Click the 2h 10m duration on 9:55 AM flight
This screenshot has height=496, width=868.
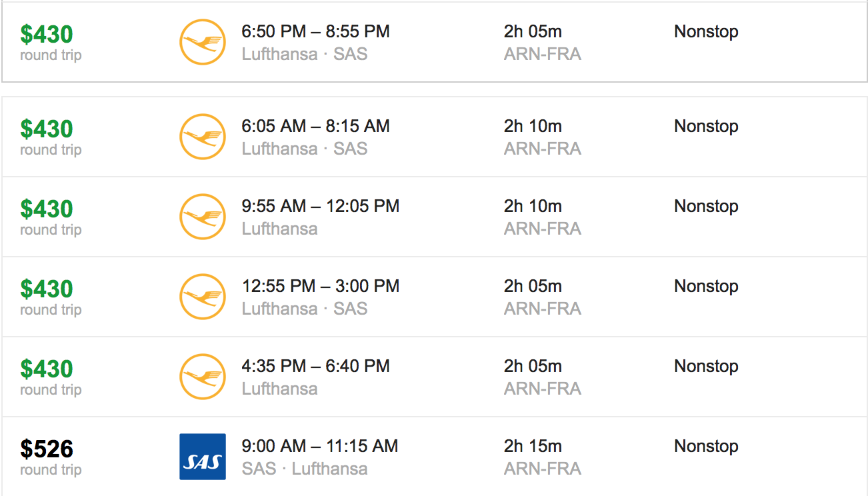pyautogui.click(x=533, y=206)
